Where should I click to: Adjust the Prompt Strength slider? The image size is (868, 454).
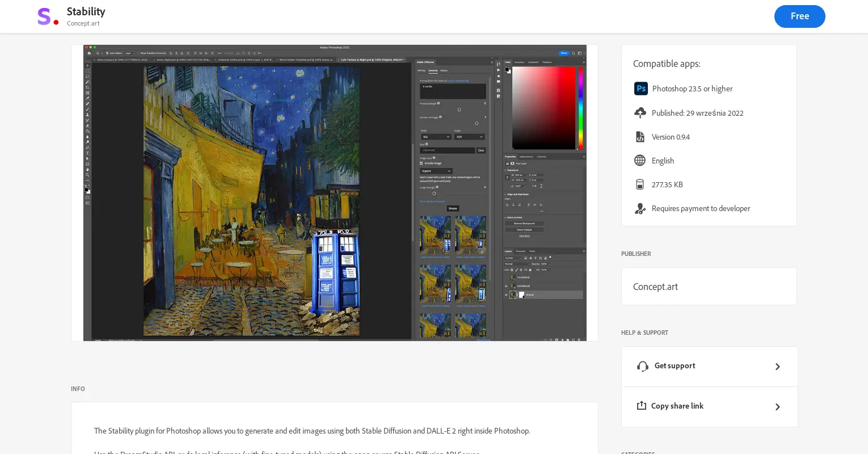pyautogui.click(x=459, y=110)
